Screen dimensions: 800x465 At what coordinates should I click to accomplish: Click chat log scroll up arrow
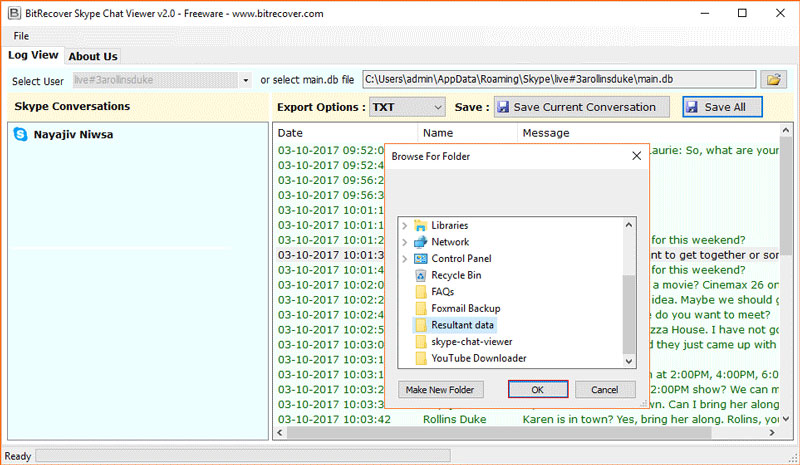point(786,131)
